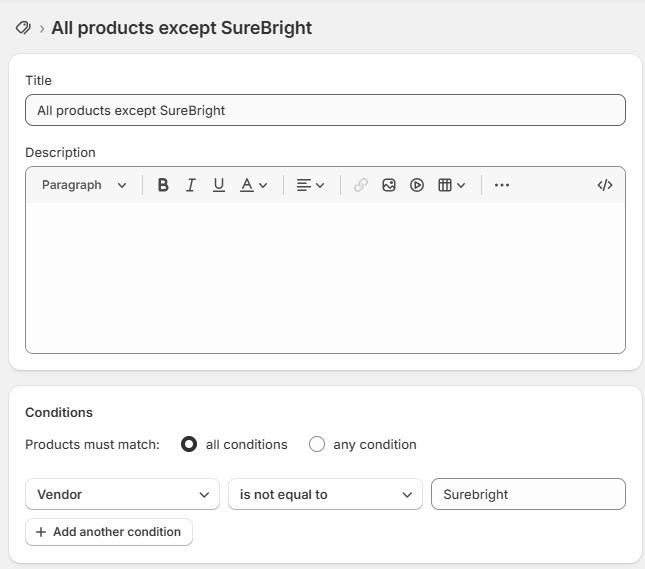Screen dimensions: 645x569
Task: Toggle bold formatting in description editor
Action: click(163, 185)
